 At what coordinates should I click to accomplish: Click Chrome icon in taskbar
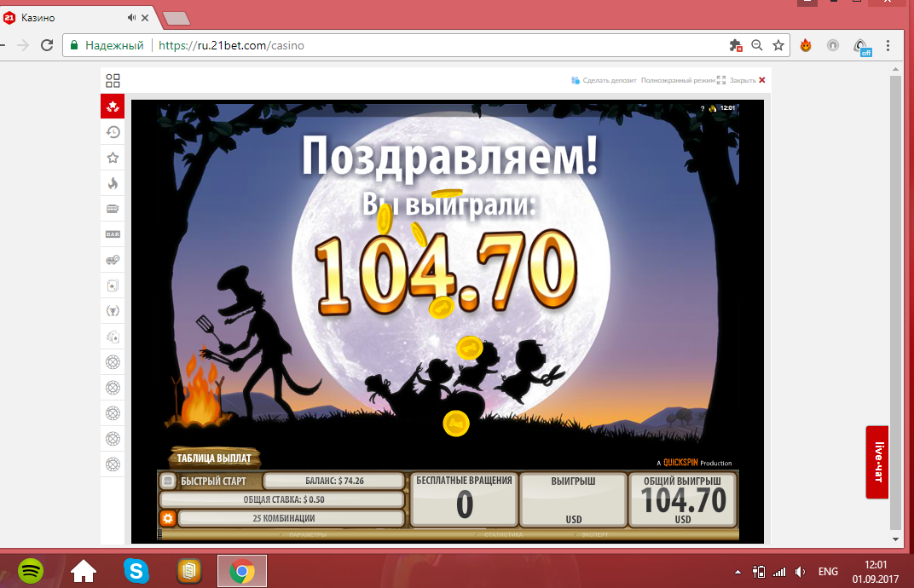click(x=242, y=571)
